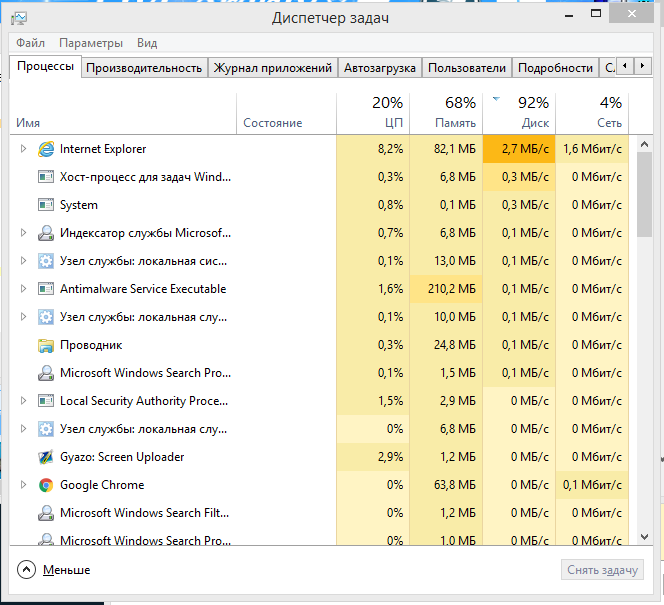Image resolution: width=664 pixels, height=605 pixels.
Task: Click the Internet Explorer process icon
Action: 46,149
